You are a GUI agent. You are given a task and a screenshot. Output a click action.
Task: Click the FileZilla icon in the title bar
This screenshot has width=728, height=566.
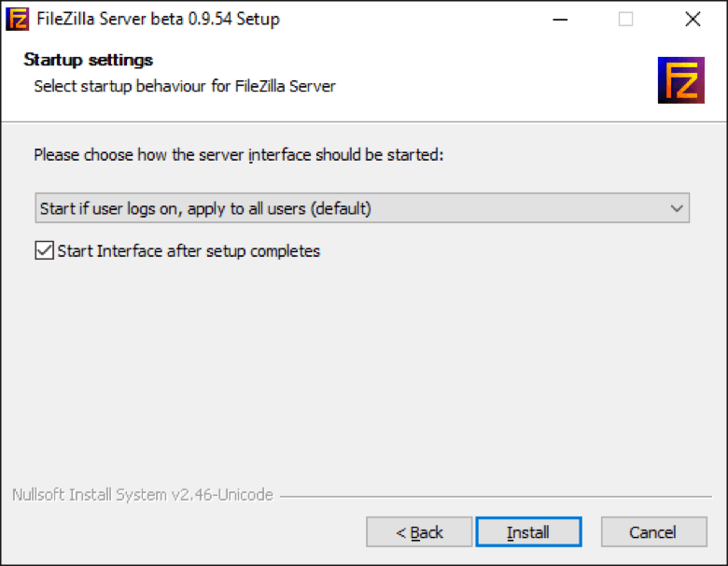click(x=17, y=19)
